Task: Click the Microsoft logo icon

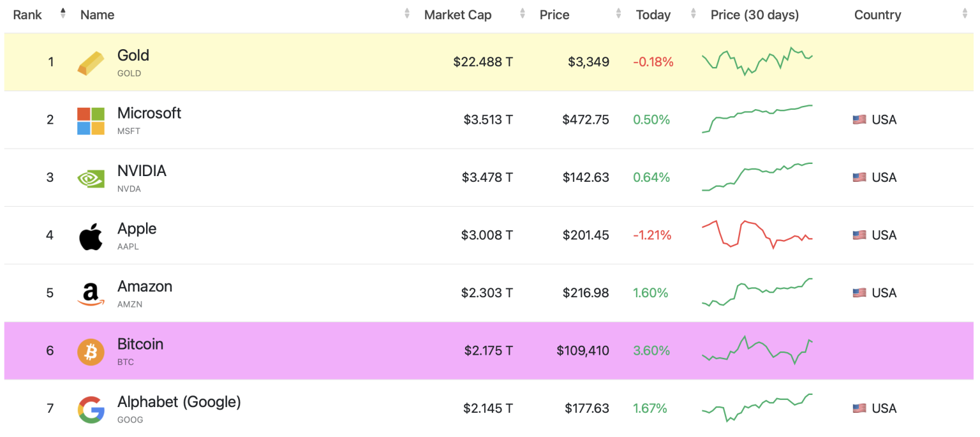Action: point(91,121)
